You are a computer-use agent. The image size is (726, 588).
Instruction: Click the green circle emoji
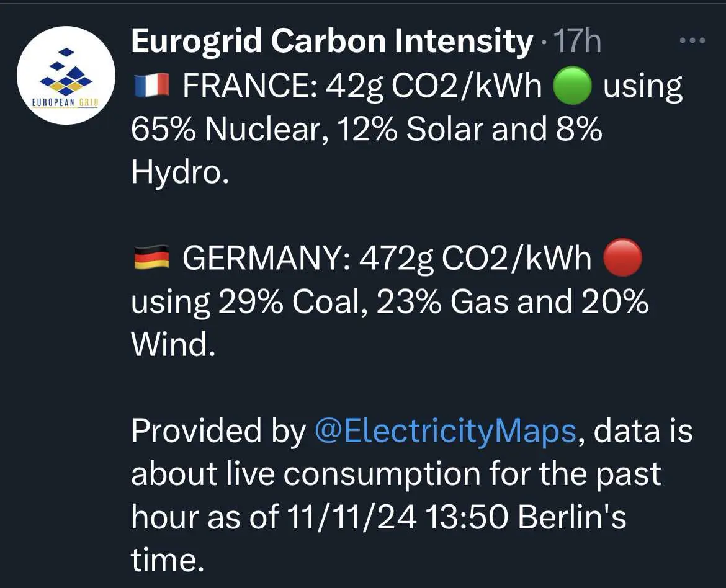[x=571, y=87]
